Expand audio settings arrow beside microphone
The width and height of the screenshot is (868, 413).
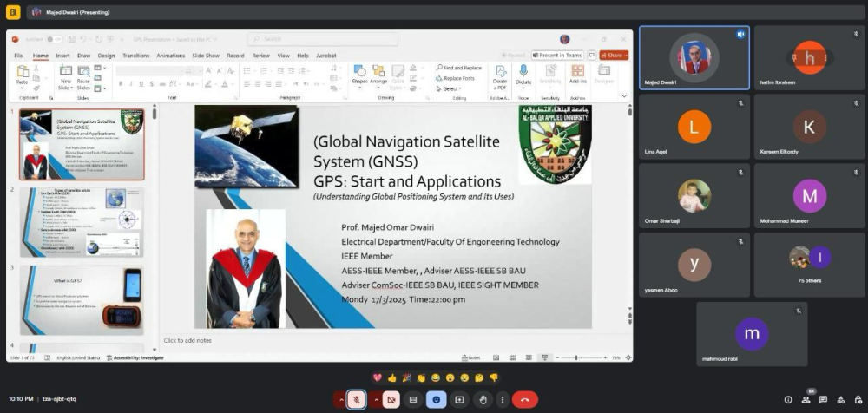pos(340,399)
